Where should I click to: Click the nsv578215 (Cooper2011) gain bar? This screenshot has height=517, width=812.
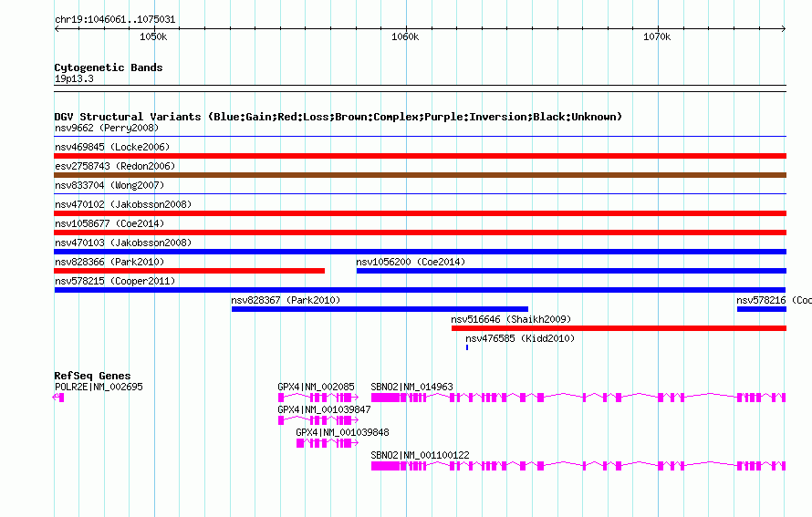click(420, 290)
